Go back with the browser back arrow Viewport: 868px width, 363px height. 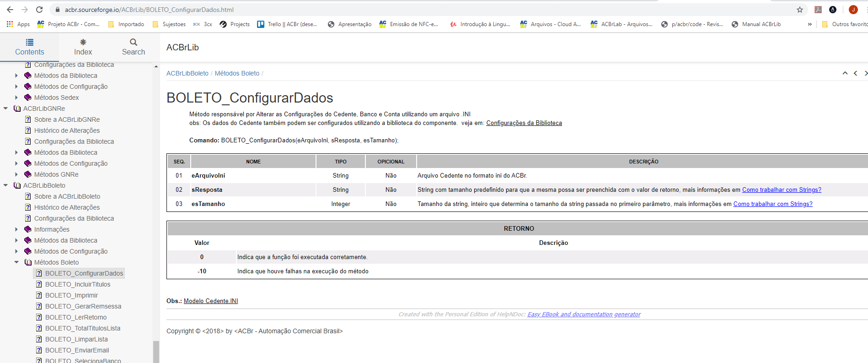10,10
